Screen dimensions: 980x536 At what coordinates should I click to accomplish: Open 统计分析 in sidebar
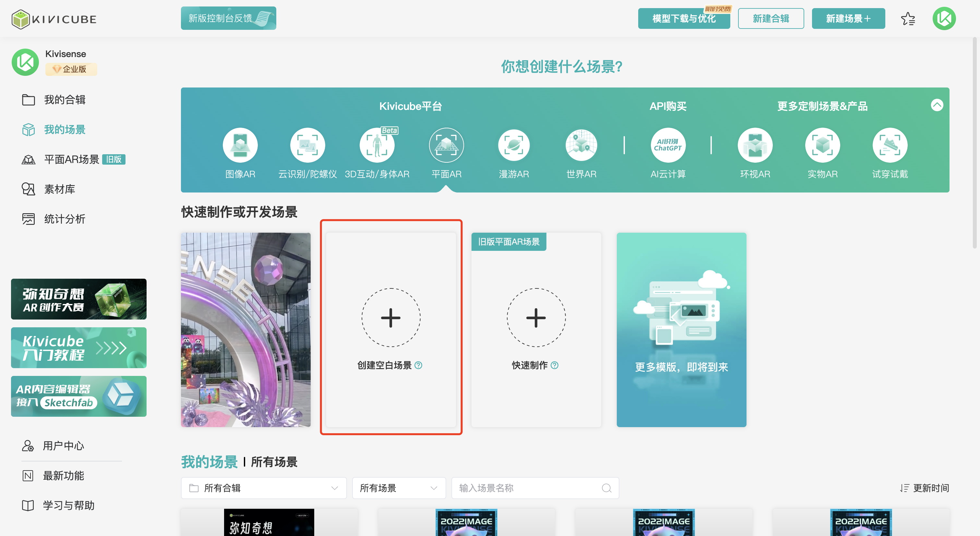[64, 219]
